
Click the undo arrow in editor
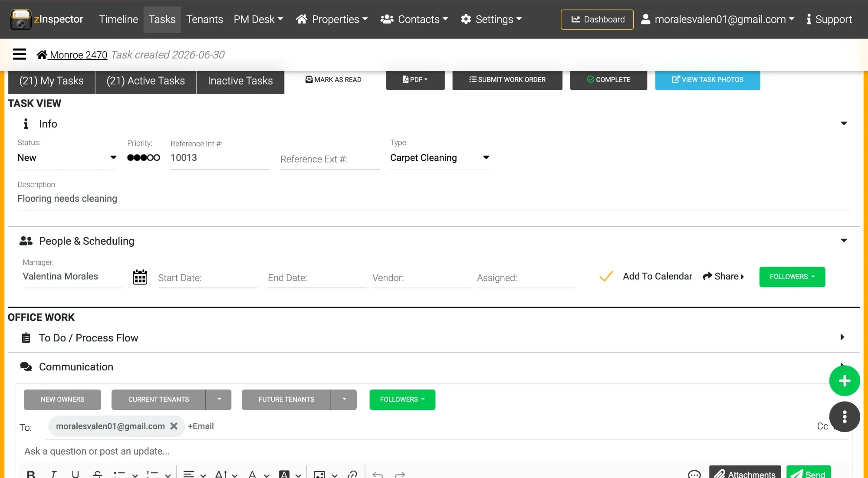pyautogui.click(x=378, y=475)
